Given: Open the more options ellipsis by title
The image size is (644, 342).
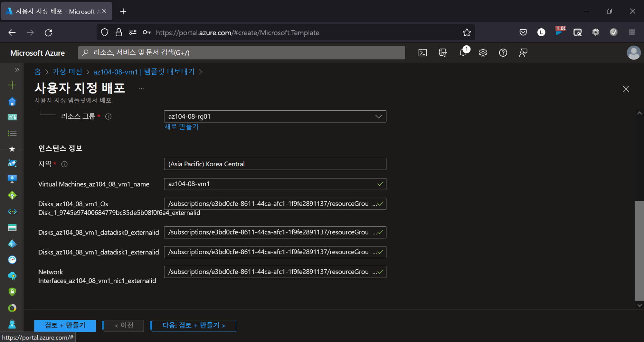Looking at the screenshot, I should [141, 89].
